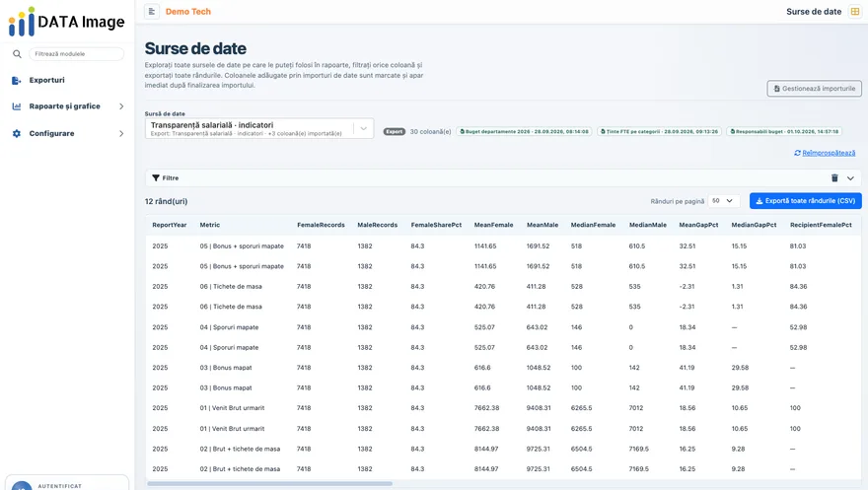Open Configurare menu item
868x490 pixels.
[51, 133]
